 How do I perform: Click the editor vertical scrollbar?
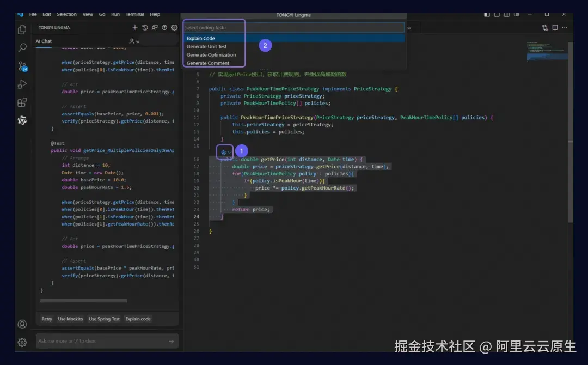point(571,131)
